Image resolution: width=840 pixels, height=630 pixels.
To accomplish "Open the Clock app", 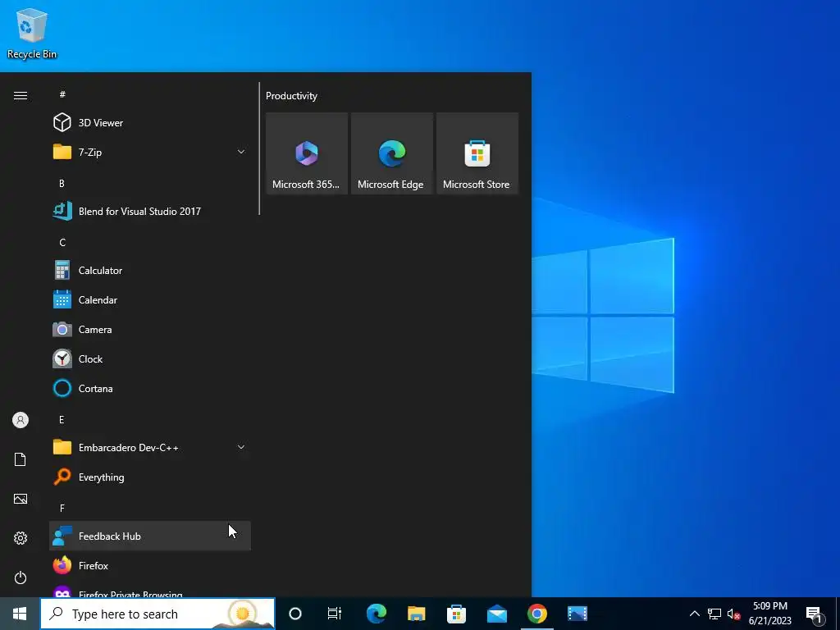I will pos(150,359).
